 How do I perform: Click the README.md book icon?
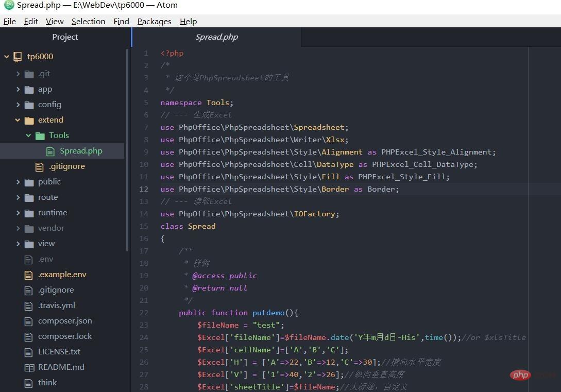tap(29, 368)
